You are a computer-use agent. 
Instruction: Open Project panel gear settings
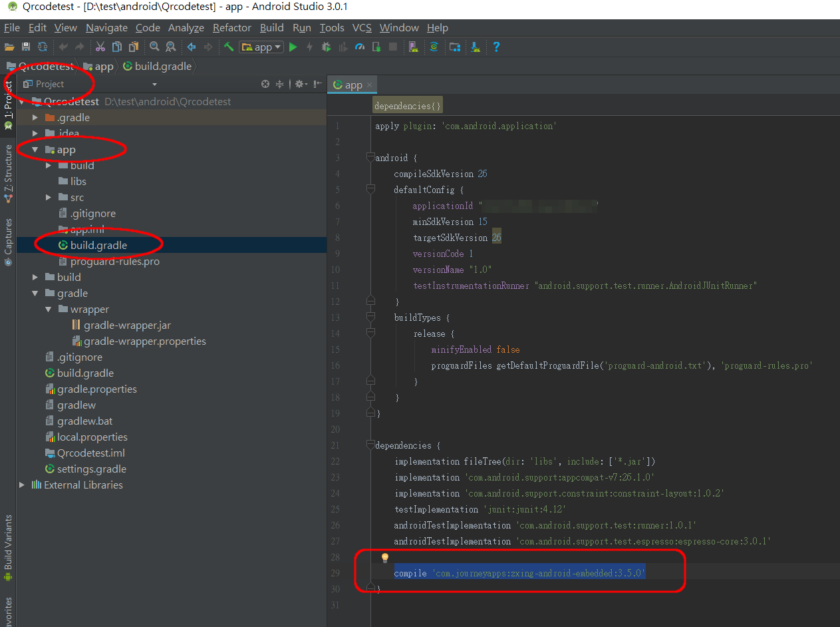pyautogui.click(x=301, y=84)
